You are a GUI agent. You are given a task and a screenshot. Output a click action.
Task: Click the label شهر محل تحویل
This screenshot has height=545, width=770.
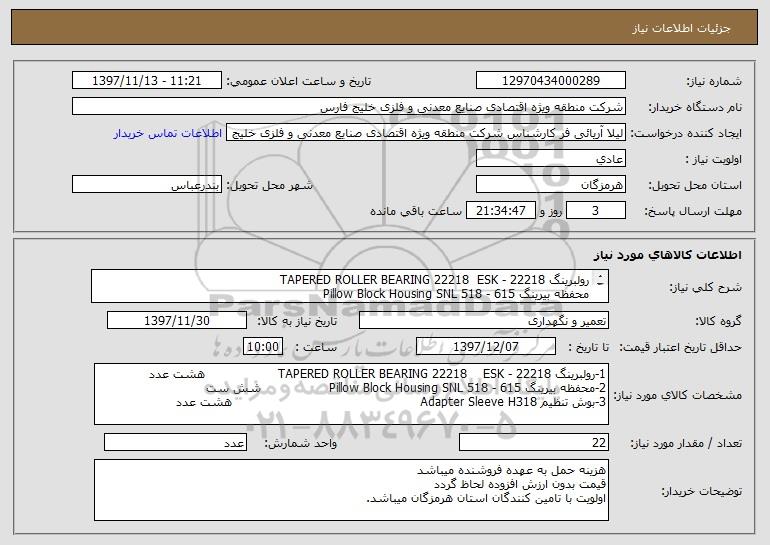pyautogui.click(x=269, y=186)
